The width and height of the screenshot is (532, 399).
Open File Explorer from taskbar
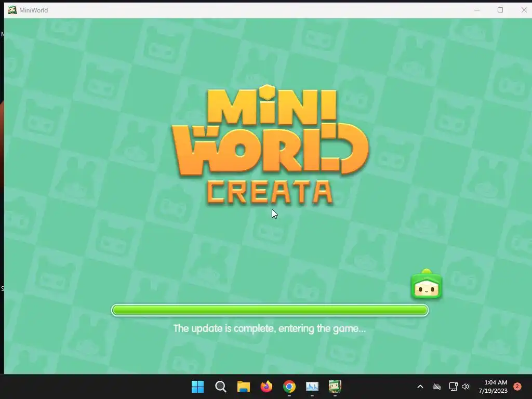pyautogui.click(x=243, y=387)
